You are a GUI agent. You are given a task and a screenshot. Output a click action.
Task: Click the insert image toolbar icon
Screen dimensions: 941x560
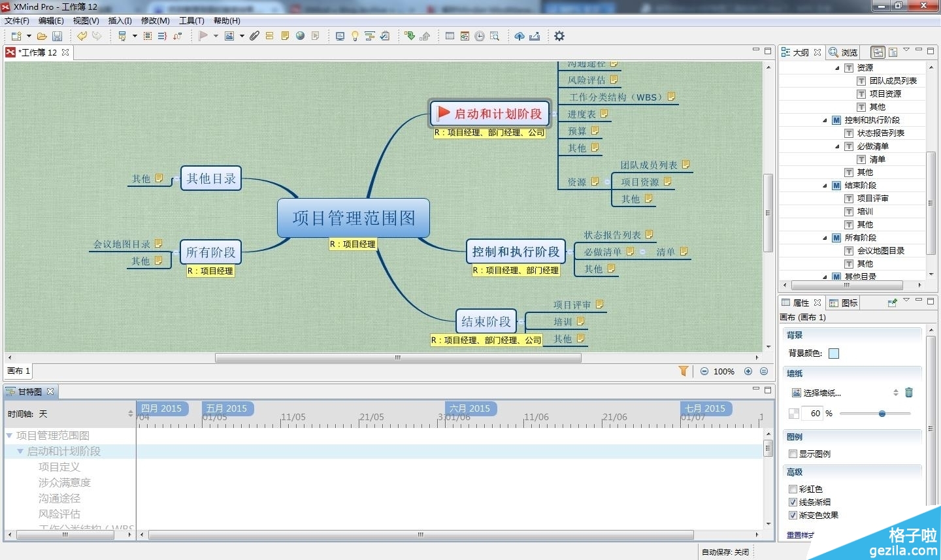click(229, 36)
